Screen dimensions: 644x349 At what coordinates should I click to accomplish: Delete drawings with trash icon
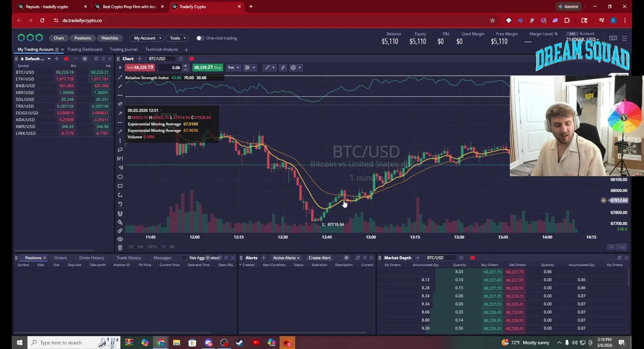tap(120, 247)
